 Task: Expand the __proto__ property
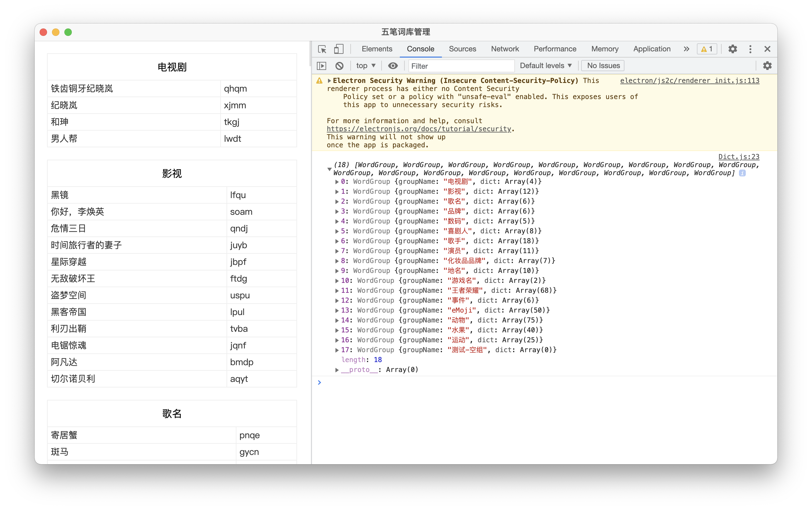(337, 370)
